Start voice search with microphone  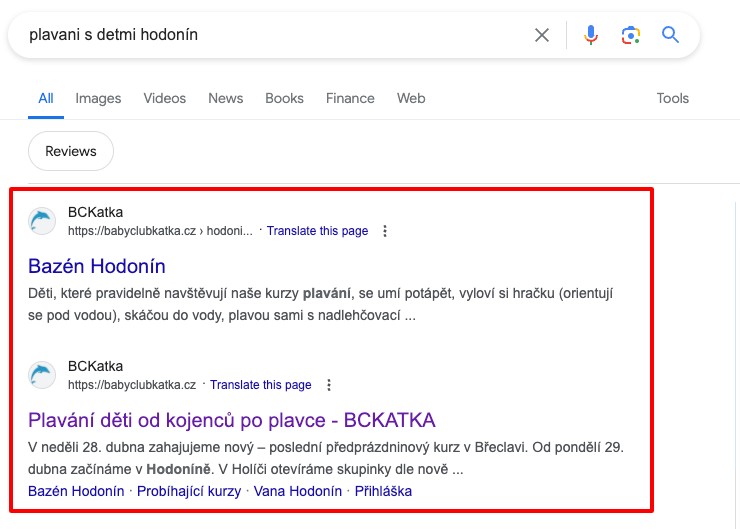591,35
